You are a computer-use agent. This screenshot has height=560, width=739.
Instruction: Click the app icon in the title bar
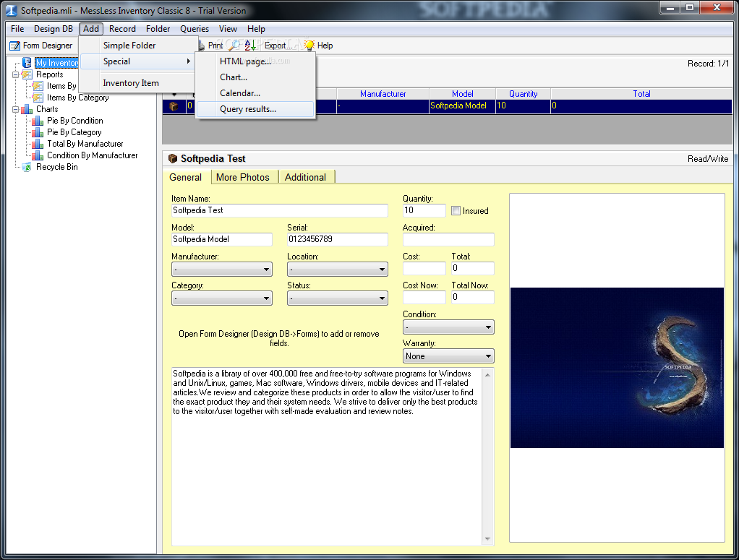pyautogui.click(x=12, y=10)
